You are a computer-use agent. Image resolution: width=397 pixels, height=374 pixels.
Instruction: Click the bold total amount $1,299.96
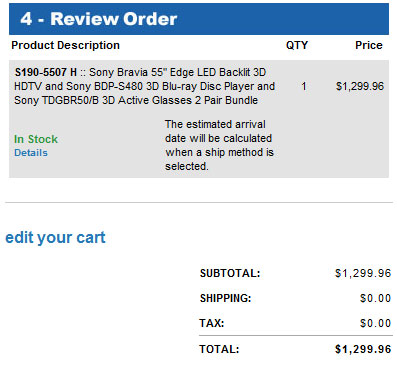pyautogui.click(x=363, y=349)
